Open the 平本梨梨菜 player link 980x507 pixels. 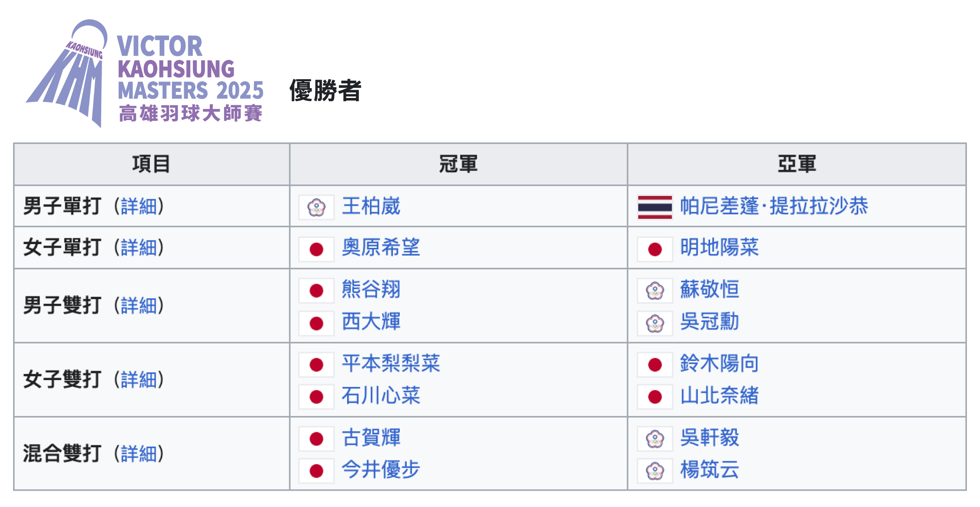pyautogui.click(x=391, y=363)
